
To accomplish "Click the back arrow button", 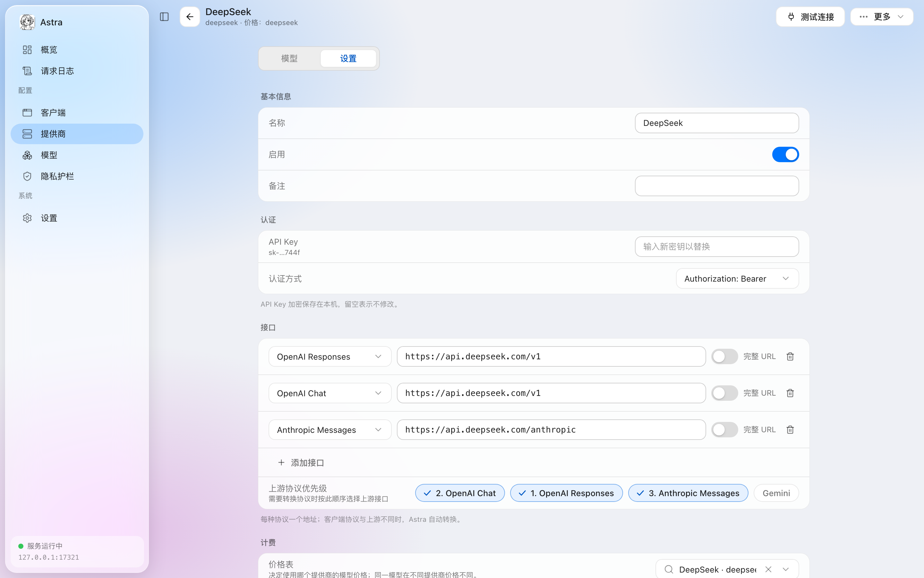I will click(x=190, y=17).
